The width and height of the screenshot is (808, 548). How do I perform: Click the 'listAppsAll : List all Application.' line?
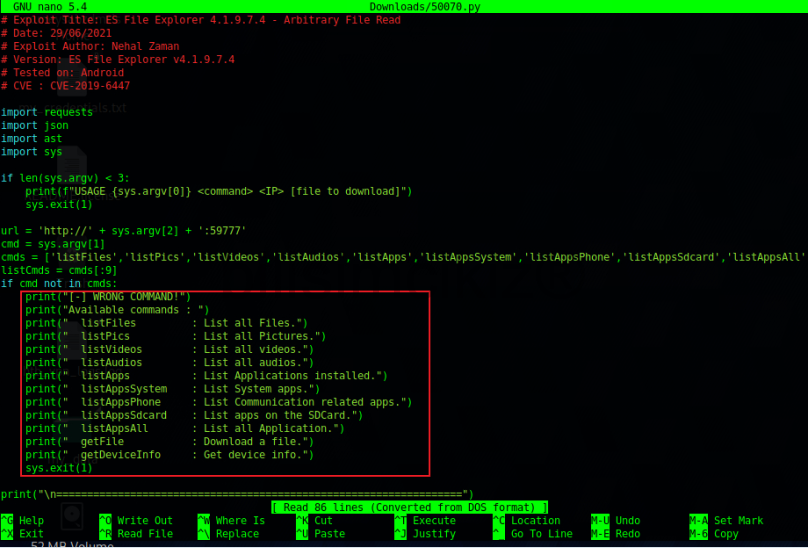coord(185,428)
